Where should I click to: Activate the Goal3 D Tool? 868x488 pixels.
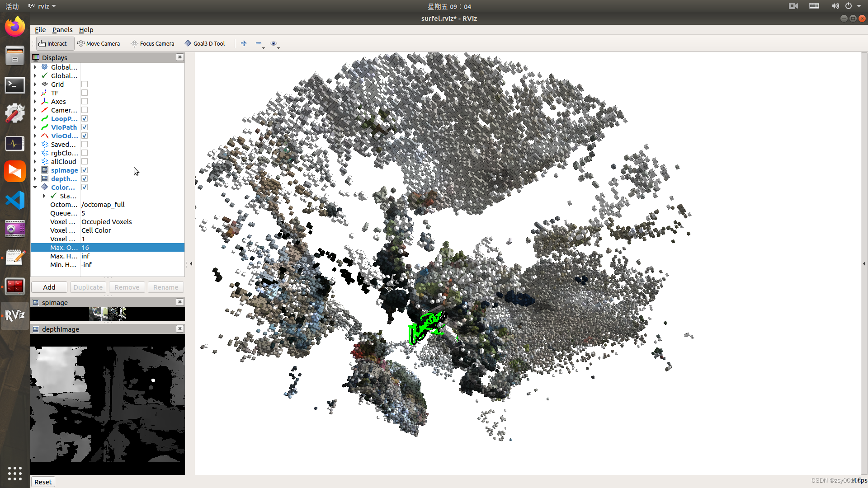coord(204,43)
